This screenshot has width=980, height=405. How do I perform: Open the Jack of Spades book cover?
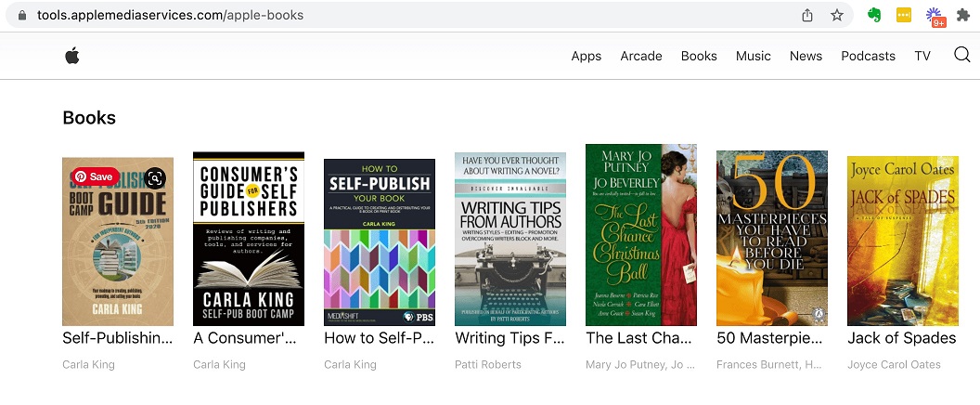903,241
